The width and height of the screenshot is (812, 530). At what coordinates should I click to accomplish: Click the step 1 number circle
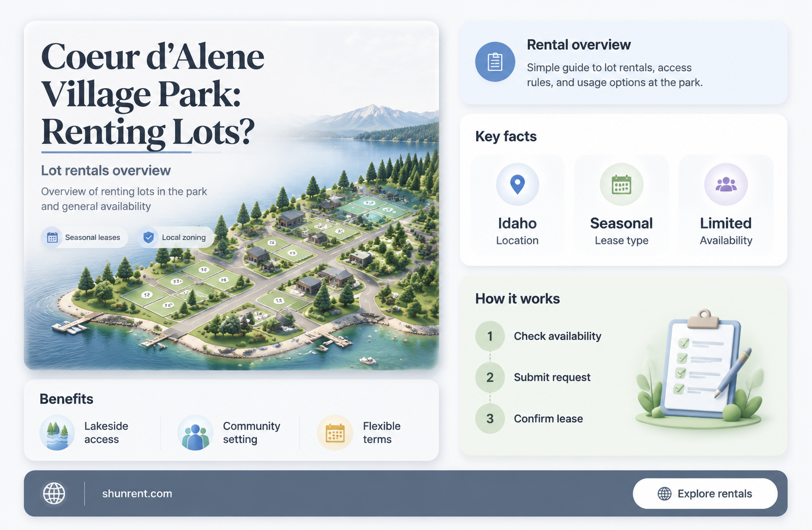tap(490, 336)
